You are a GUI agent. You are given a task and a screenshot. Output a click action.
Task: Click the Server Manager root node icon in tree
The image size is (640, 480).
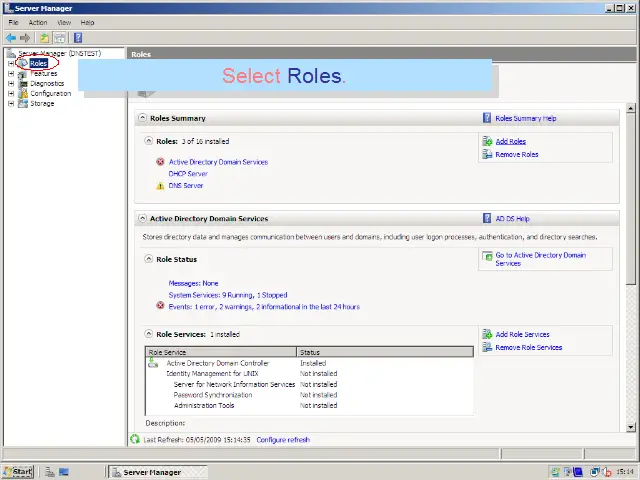tap(11, 53)
